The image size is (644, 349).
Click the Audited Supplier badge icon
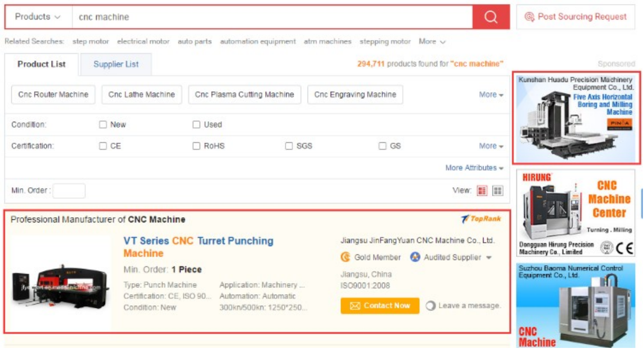coord(415,257)
